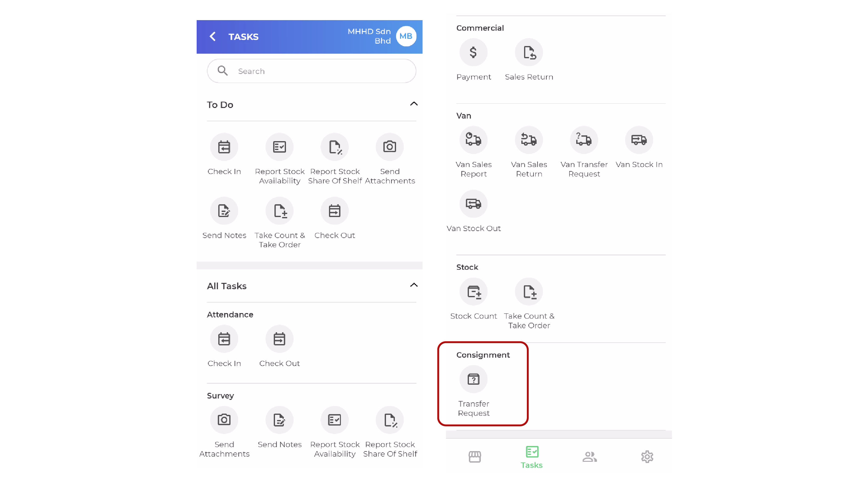
Task: Open the store tab in bottom navigation
Action: tap(474, 457)
